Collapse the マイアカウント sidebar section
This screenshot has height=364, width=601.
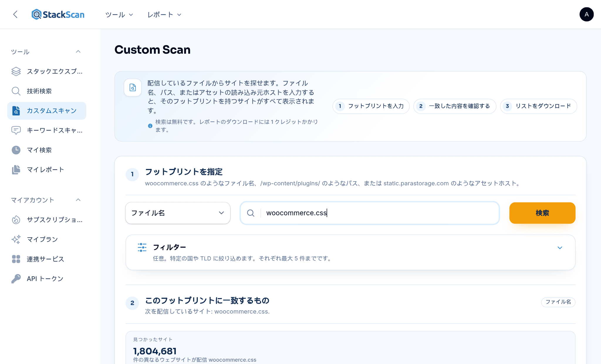point(78,200)
